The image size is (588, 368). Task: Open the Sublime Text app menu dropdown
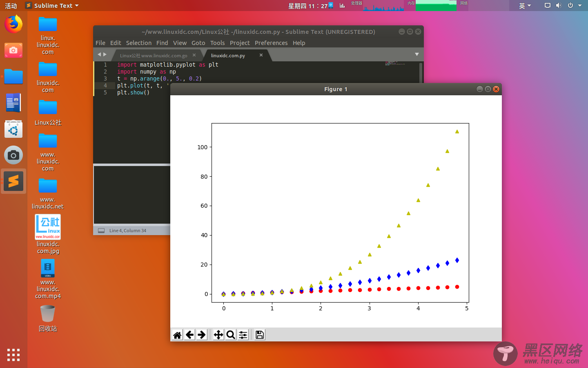pos(52,5)
